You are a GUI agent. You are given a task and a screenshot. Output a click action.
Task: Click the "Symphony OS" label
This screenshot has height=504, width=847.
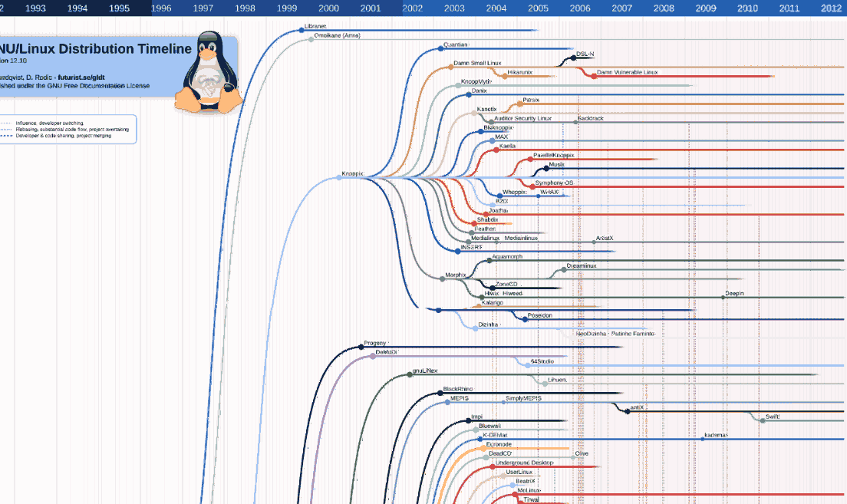click(554, 183)
